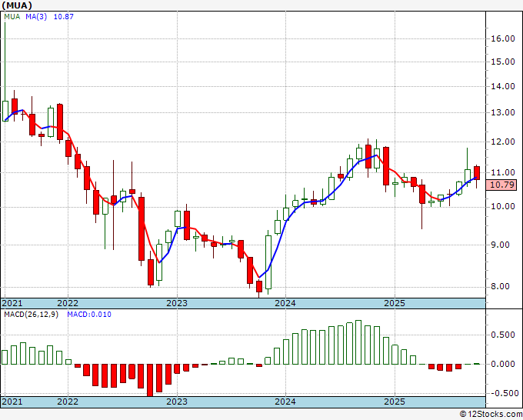Click the 16.00 price axis label
The width and height of the screenshot is (523, 420).
tap(503, 38)
